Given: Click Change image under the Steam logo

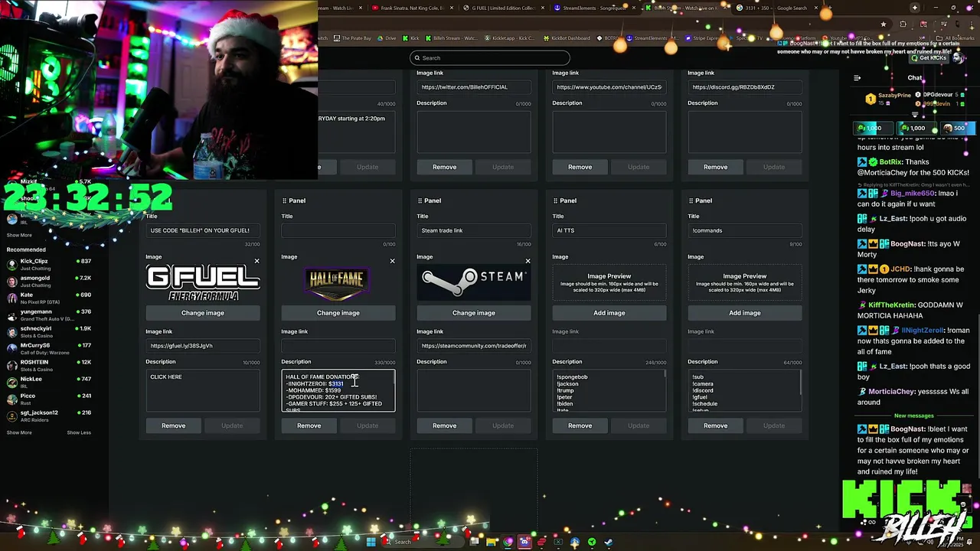Looking at the screenshot, I should click(x=474, y=313).
